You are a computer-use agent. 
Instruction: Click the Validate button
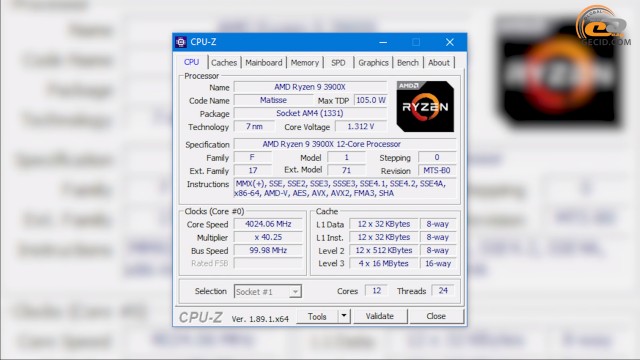(380, 316)
